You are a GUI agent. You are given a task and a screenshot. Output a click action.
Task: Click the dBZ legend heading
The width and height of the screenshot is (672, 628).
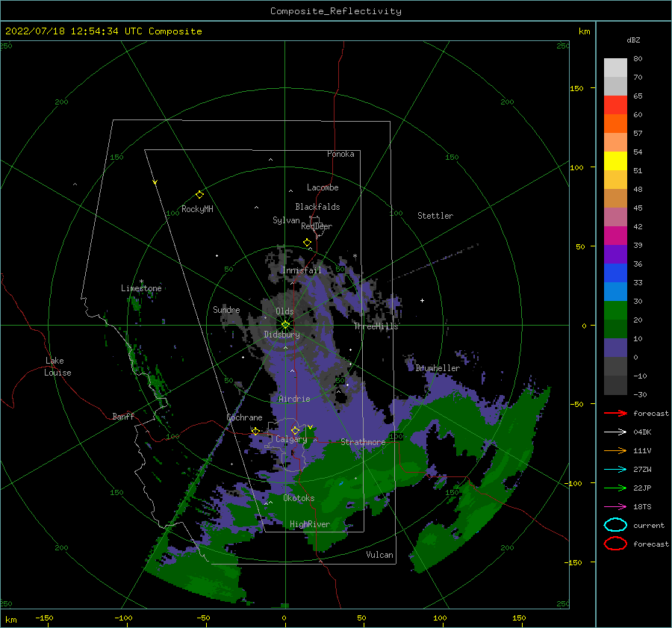633,40
